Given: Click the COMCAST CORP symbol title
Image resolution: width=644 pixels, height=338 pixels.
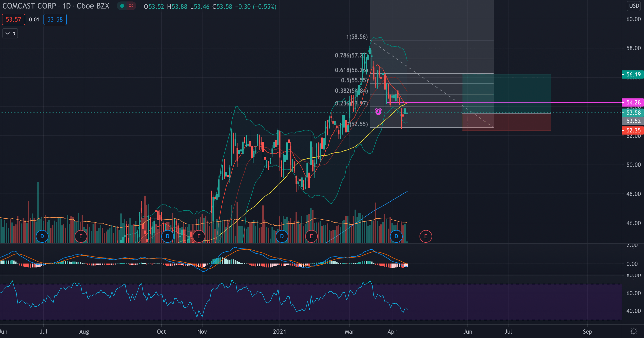Looking at the screenshot, I should tap(29, 6).
